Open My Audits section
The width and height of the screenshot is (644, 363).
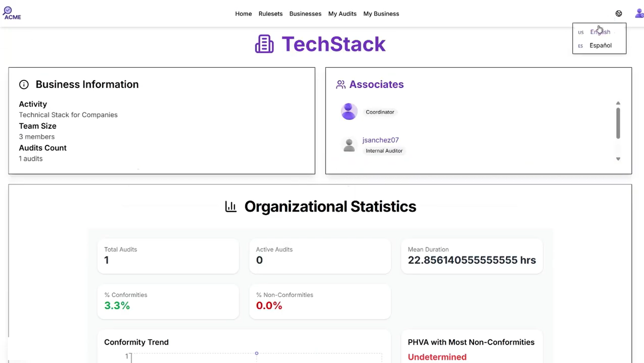point(342,14)
